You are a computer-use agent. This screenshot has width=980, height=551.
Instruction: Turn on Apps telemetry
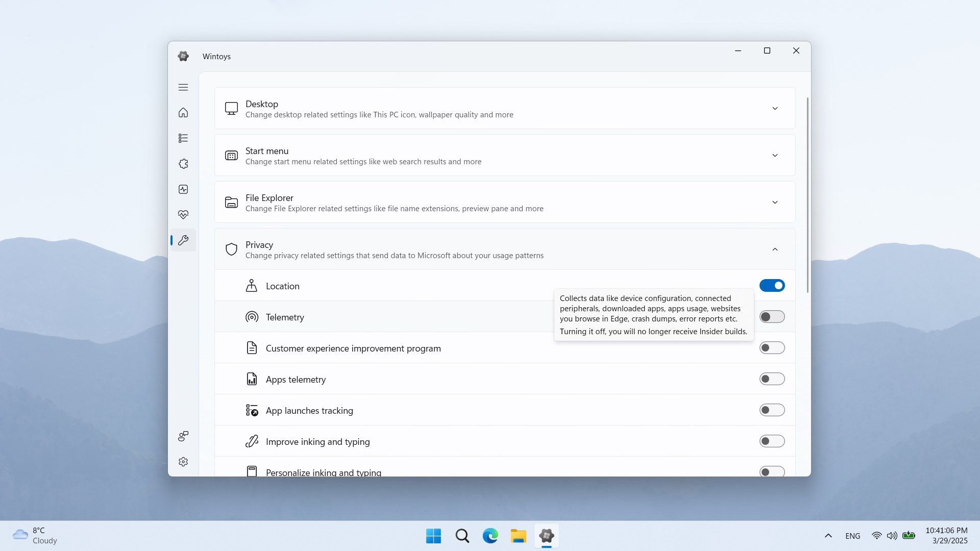pos(772,379)
